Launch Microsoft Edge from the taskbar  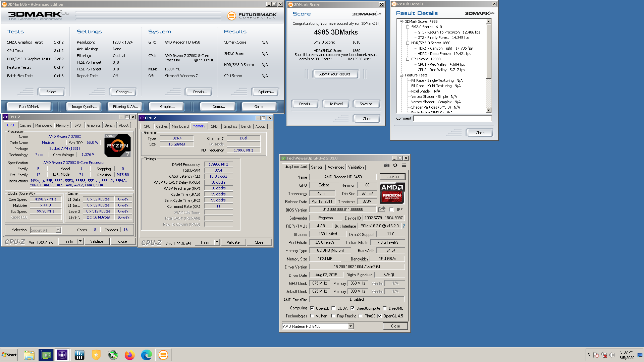[x=147, y=355]
